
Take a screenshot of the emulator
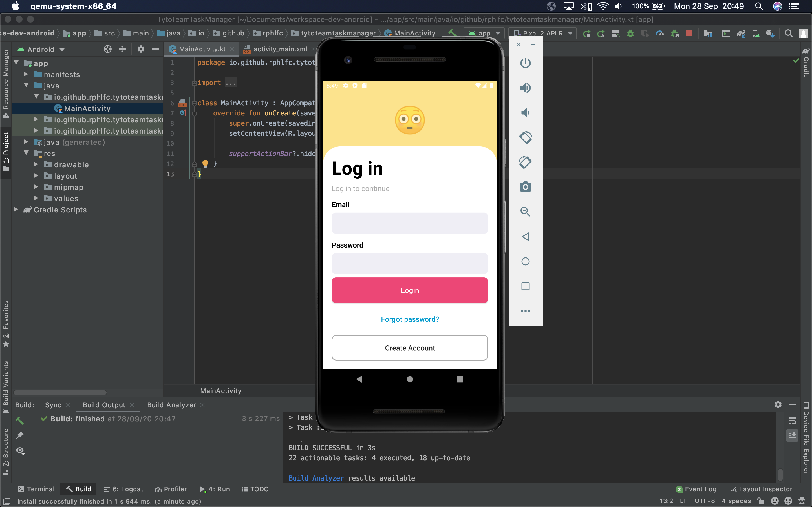pyautogui.click(x=525, y=187)
